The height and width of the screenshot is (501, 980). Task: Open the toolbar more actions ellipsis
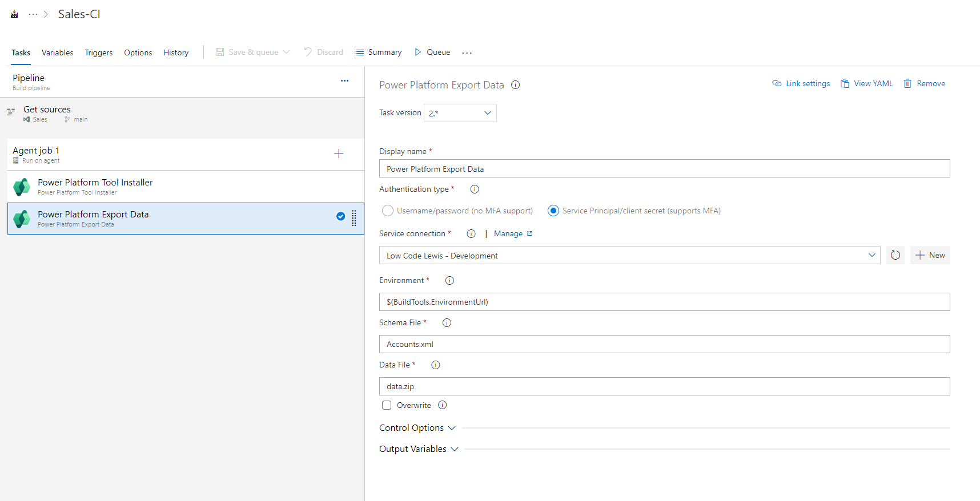coord(467,52)
